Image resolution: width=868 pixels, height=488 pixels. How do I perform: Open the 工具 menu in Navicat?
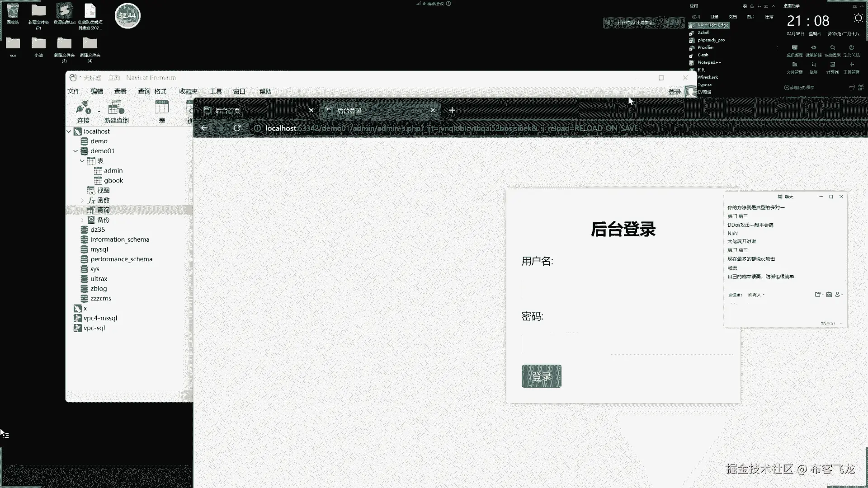click(x=216, y=91)
